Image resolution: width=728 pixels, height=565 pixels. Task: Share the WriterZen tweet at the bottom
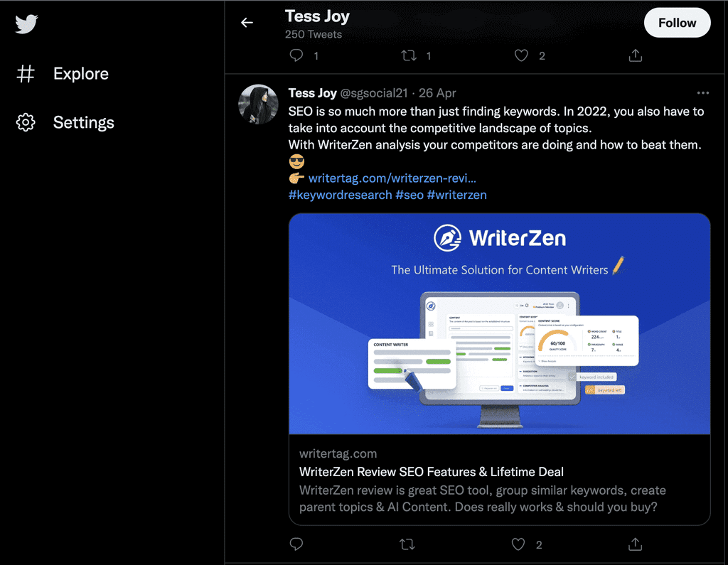point(635,544)
